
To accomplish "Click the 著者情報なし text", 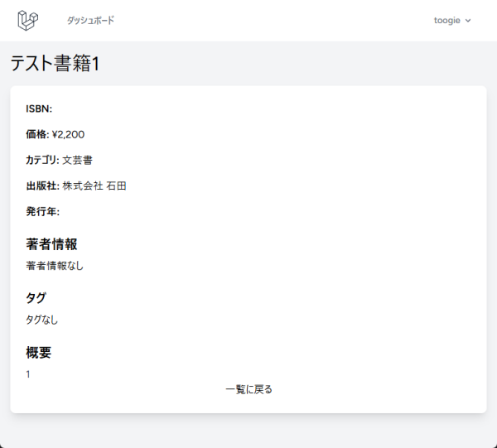I will pos(55,266).
